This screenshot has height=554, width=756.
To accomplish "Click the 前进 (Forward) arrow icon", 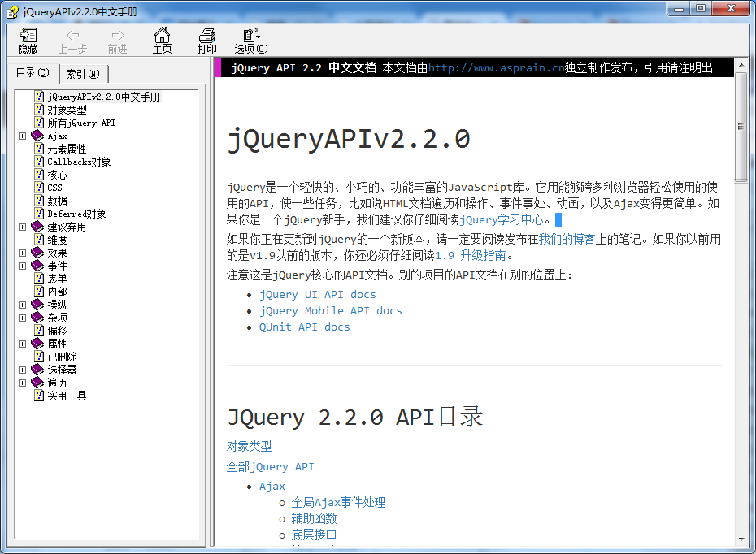I will coord(117,40).
